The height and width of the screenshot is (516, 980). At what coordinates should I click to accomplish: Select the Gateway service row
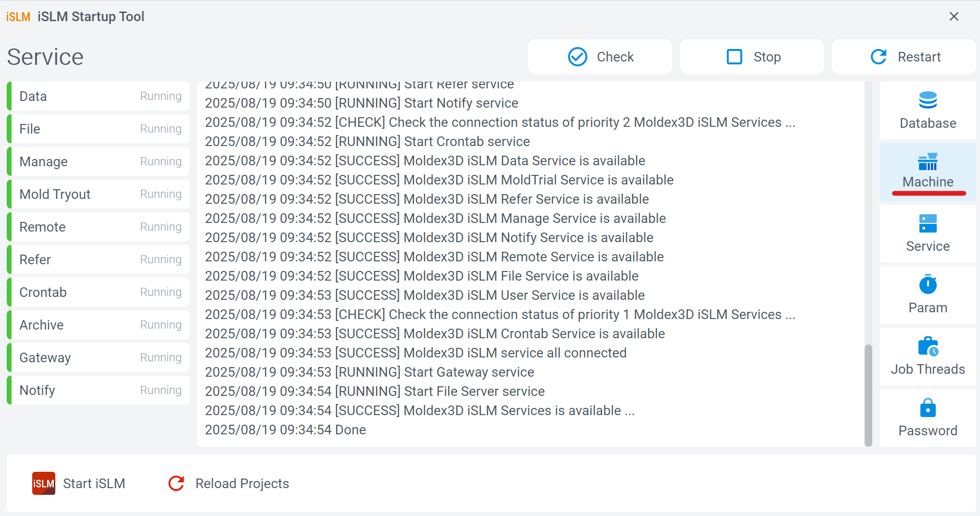[98, 357]
